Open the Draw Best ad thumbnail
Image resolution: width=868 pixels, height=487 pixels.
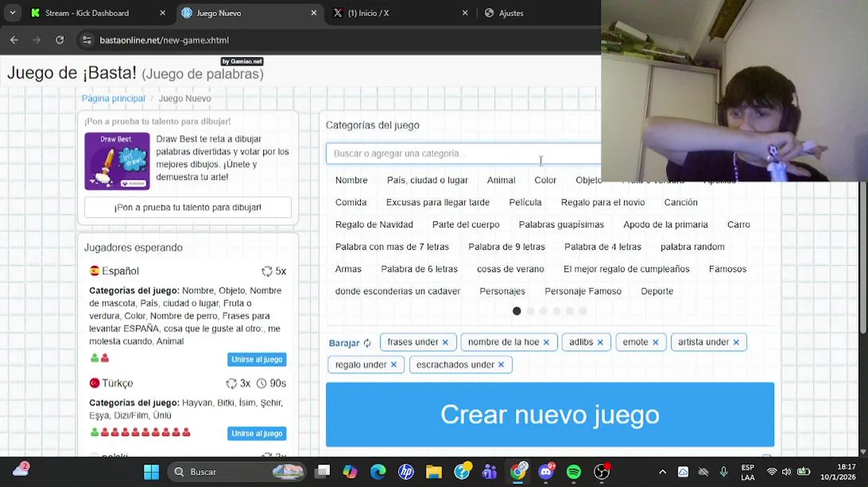[x=117, y=161]
